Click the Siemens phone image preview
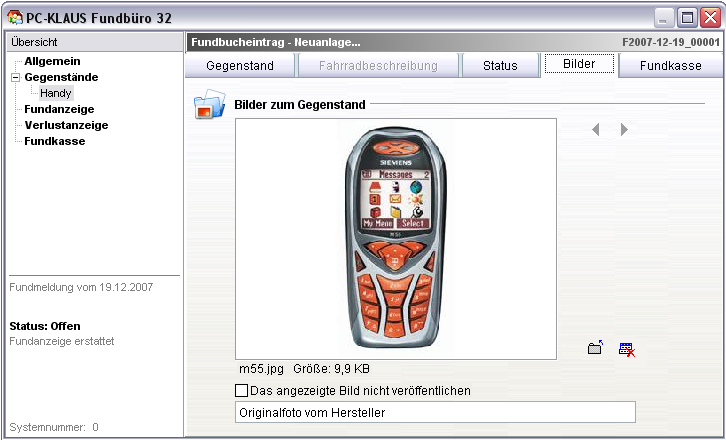The width and height of the screenshot is (726, 440). (395, 239)
